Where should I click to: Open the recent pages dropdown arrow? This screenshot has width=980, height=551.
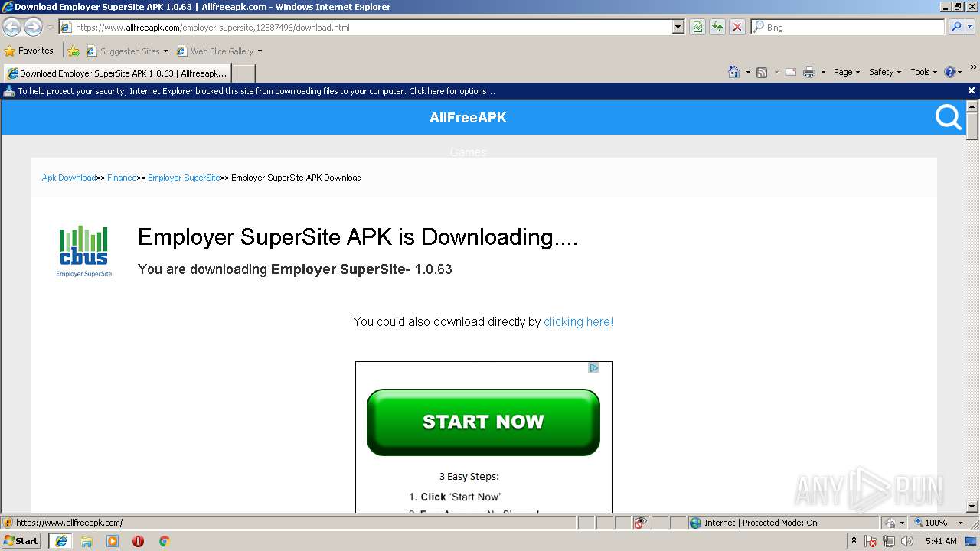pyautogui.click(x=50, y=28)
